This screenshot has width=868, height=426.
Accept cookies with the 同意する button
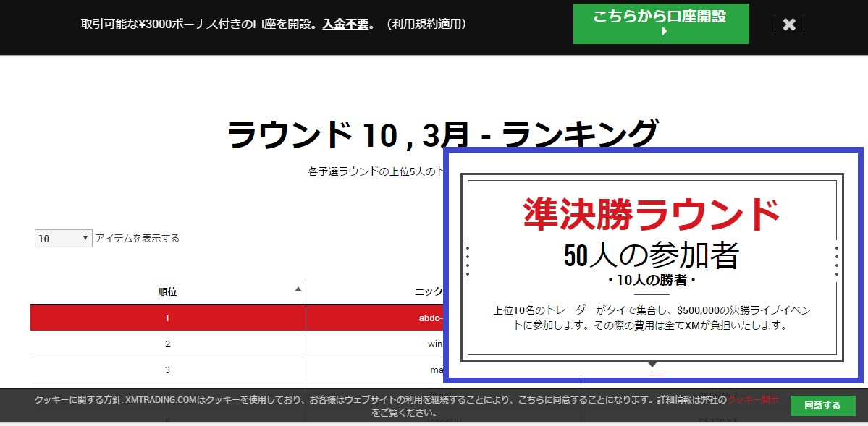822,405
